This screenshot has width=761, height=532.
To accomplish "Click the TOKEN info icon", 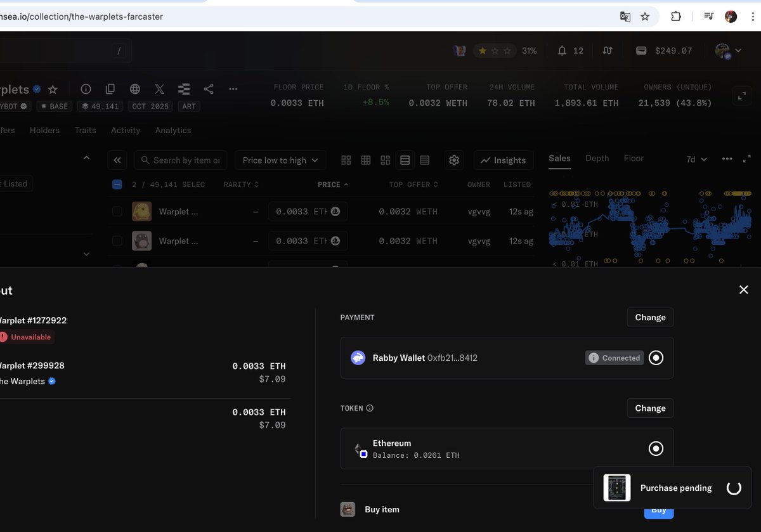I will pyautogui.click(x=370, y=408).
